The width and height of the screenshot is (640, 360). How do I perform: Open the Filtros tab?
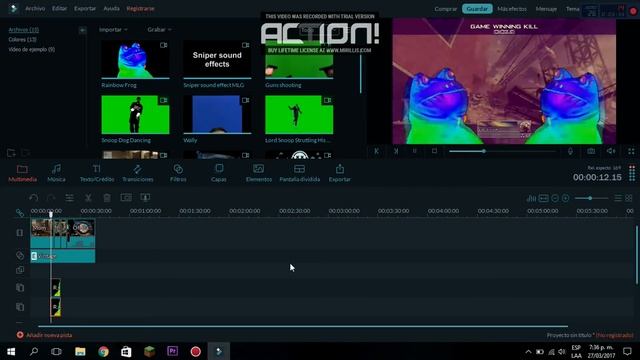pyautogui.click(x=178, y=173)
